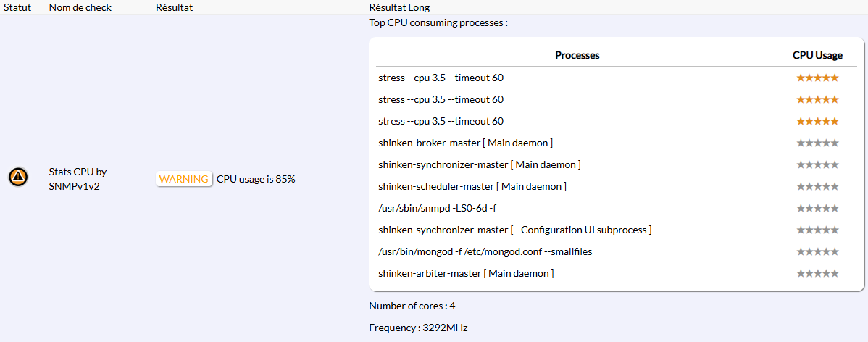
Task: Click the CPU usage is 85% text
Action: tap(256, 179)
